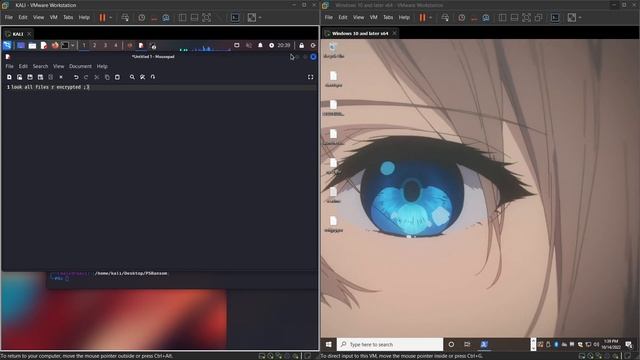
Task: Open console view in KALI VMware window
Action: point(235,18)
